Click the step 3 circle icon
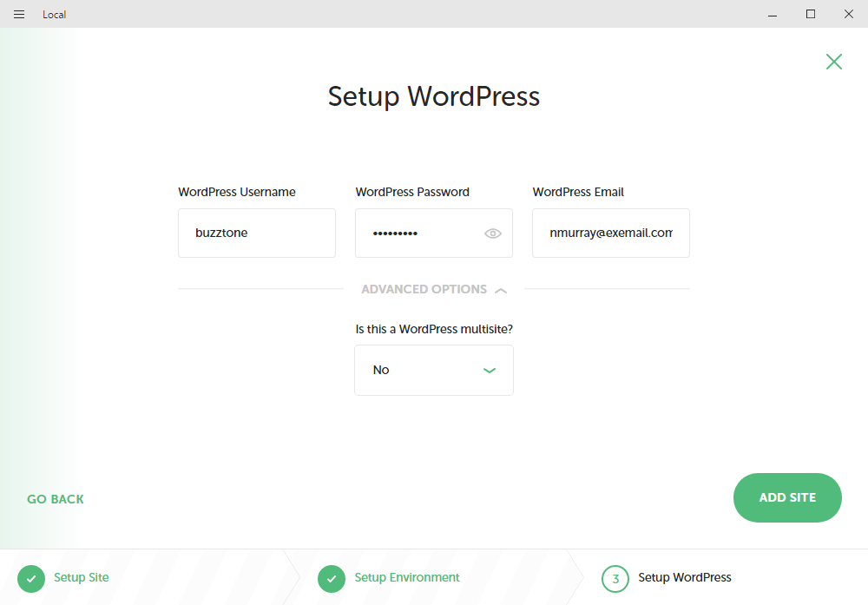Image resolution: width=868 pixels, height=605 pixels. click(x=615, y=578)
